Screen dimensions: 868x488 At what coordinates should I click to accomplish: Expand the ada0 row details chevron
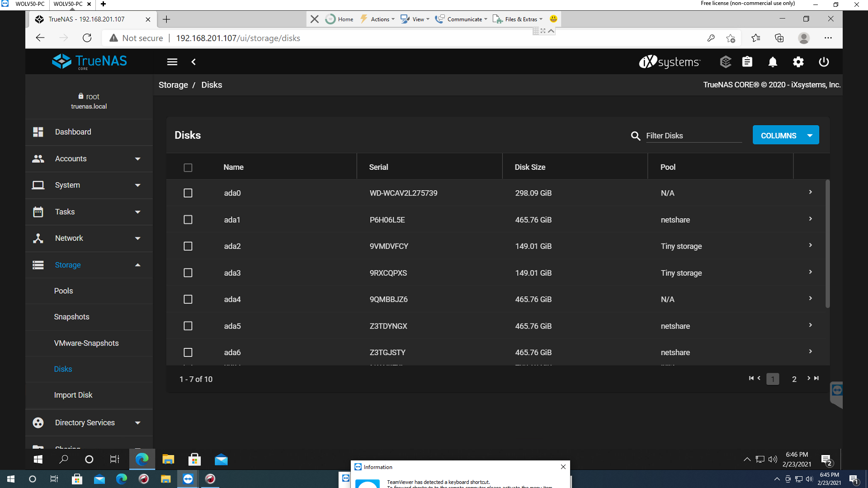click(811, 192)
